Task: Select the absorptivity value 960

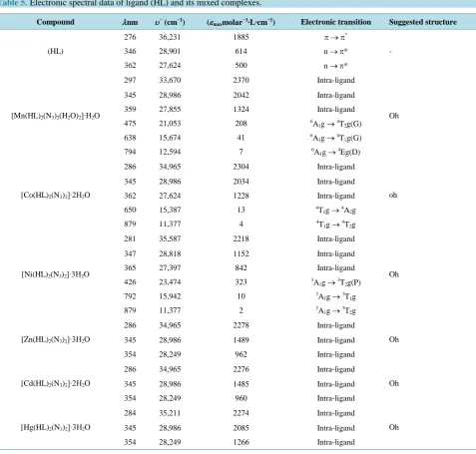Action: click(240, 398)
